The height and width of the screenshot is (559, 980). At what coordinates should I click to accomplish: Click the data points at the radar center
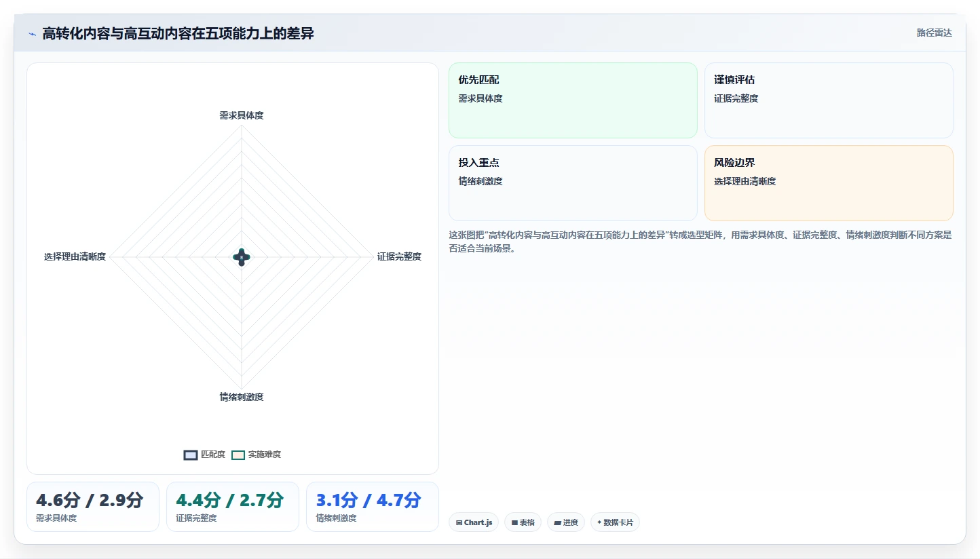click(242, 256)
